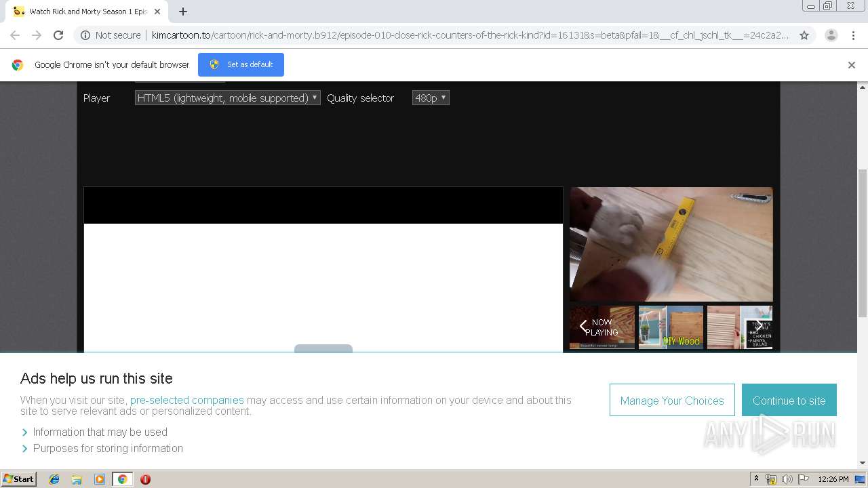Minimize the Chrome window
Viewport: 868px width, 488px height.
[810, 6]
